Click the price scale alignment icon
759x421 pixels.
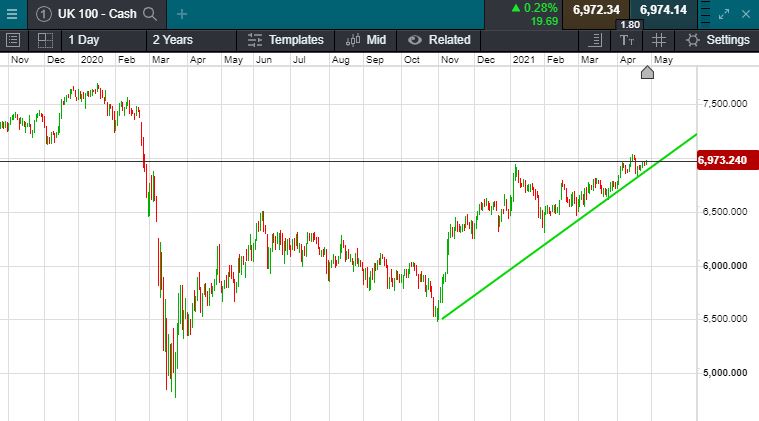(x=596, y=40)
